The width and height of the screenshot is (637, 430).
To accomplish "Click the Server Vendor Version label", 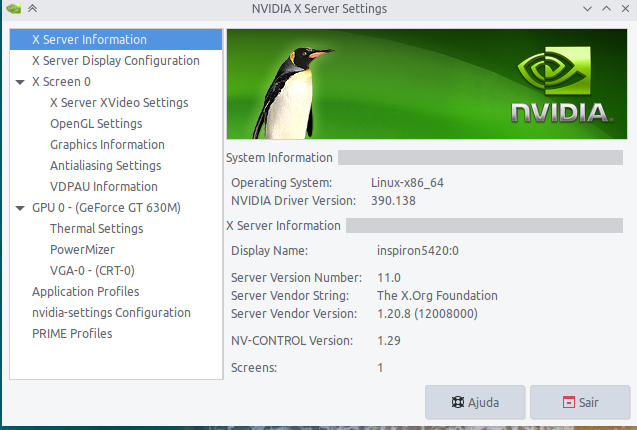I will (294, 314).
